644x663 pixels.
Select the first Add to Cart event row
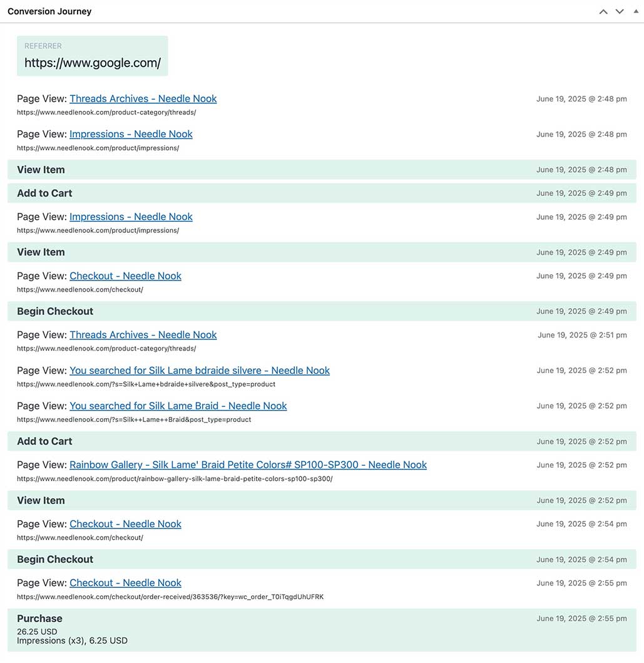[322, 193]
